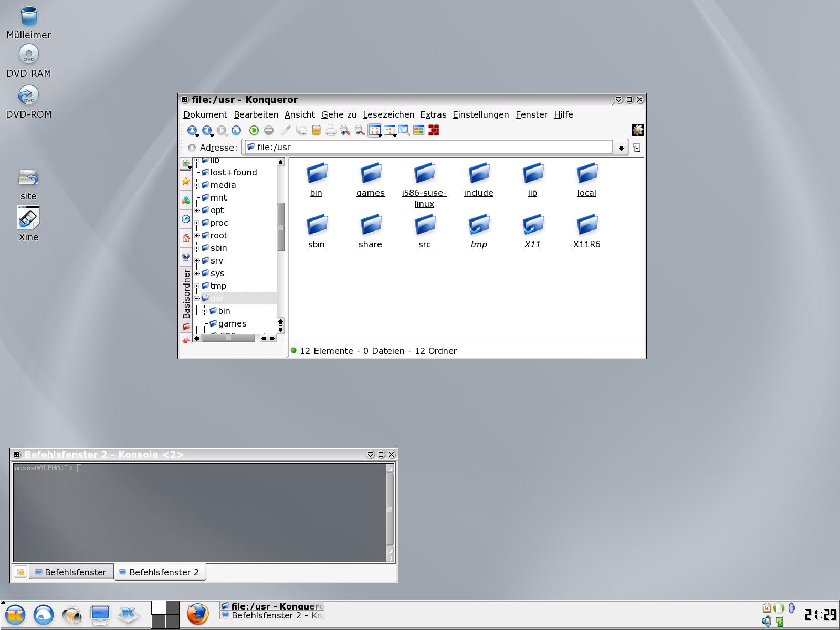This screenshot has height=630, width=840.
Task: Expand the opt folder in tree
Action: tap(197, 210)
